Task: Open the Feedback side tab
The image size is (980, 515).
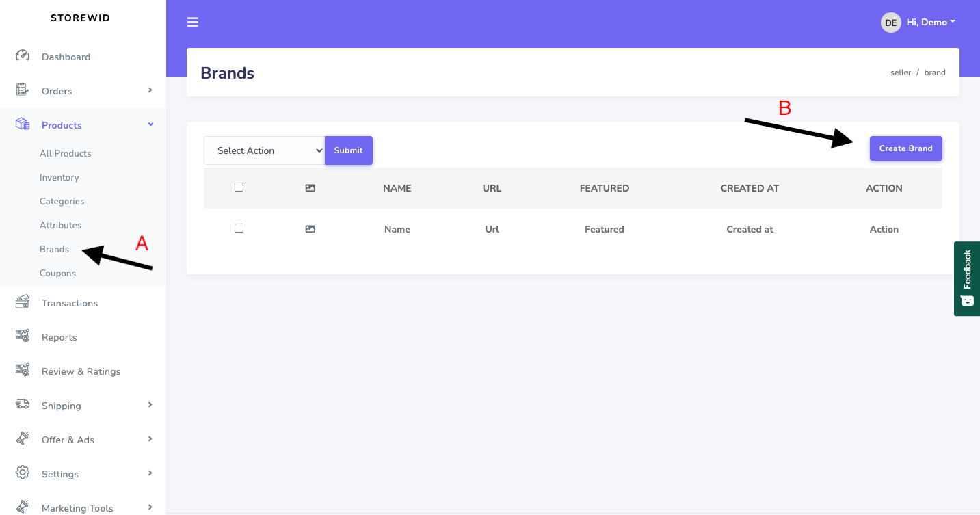Action: (x=967, y=278)
